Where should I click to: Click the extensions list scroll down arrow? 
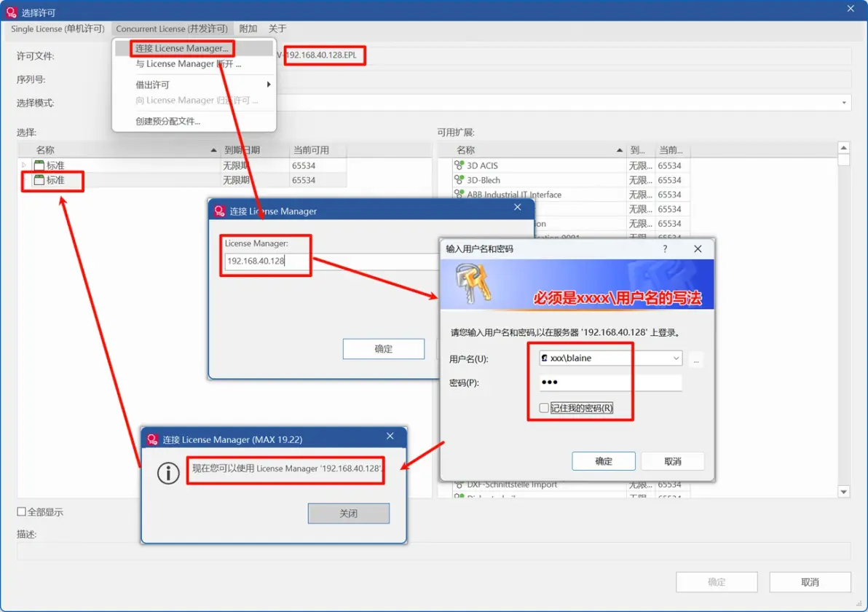(844, 492)
